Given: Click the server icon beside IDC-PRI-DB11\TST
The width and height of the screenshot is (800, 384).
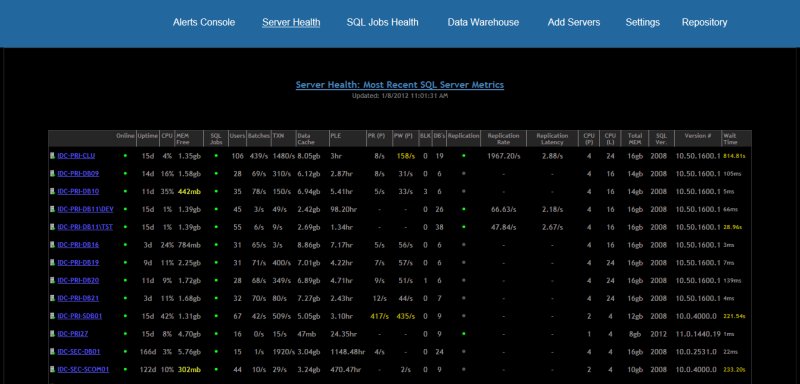Looking at the screenshot, I should click(52, 227).
